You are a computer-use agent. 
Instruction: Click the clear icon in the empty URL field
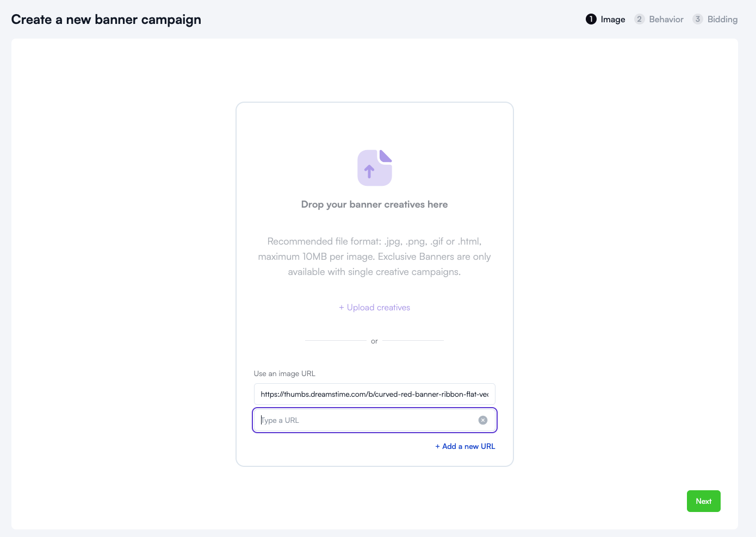[482, 420]
